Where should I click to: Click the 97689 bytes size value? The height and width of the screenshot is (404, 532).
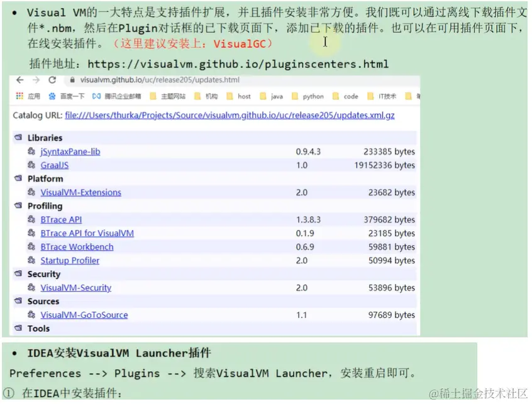pos(392,315)
